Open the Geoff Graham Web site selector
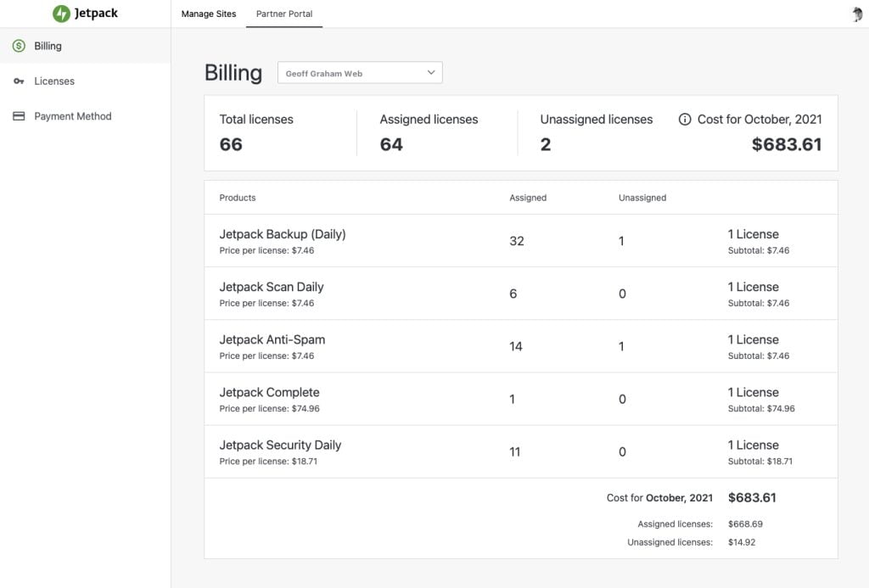Image resolution: width=869 pixels, height=588 pixels. 360,73
